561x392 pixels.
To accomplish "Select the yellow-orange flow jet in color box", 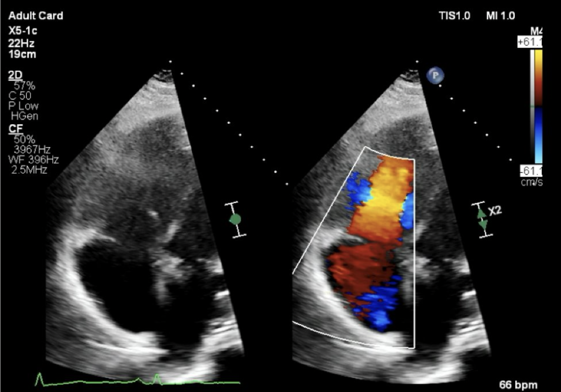I will tap(380, 199).
